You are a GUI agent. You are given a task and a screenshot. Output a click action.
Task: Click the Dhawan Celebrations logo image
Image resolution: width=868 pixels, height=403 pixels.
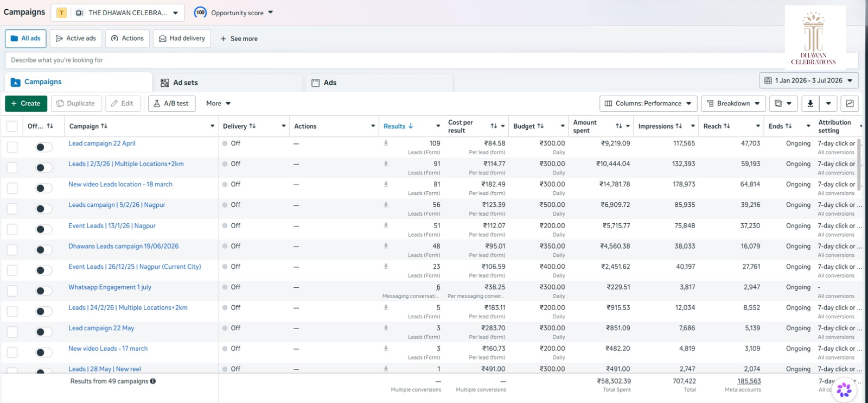815,38
